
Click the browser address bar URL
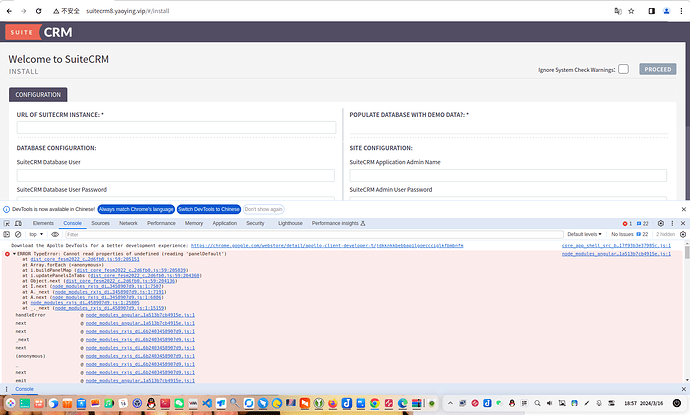(x=127, y=11)
